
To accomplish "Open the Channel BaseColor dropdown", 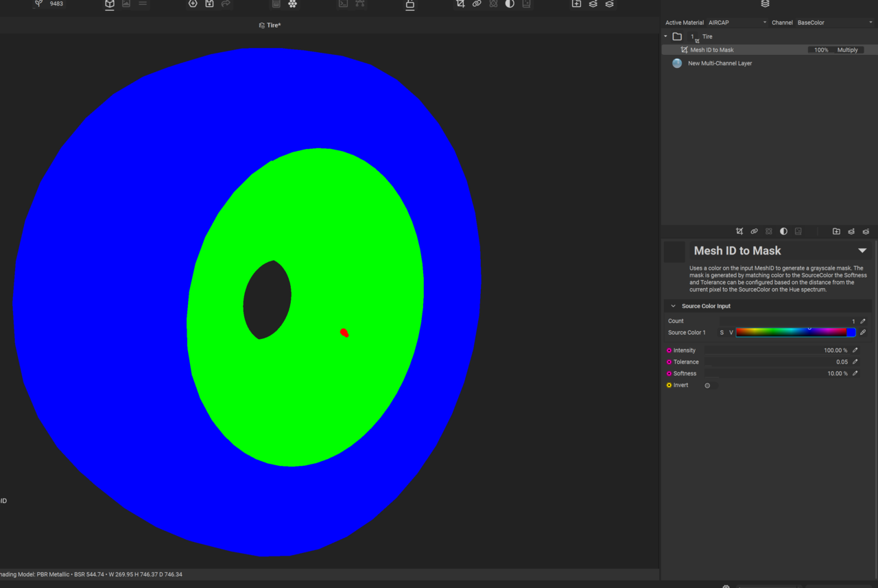I will pyautogui.click(x=833, y=23).
